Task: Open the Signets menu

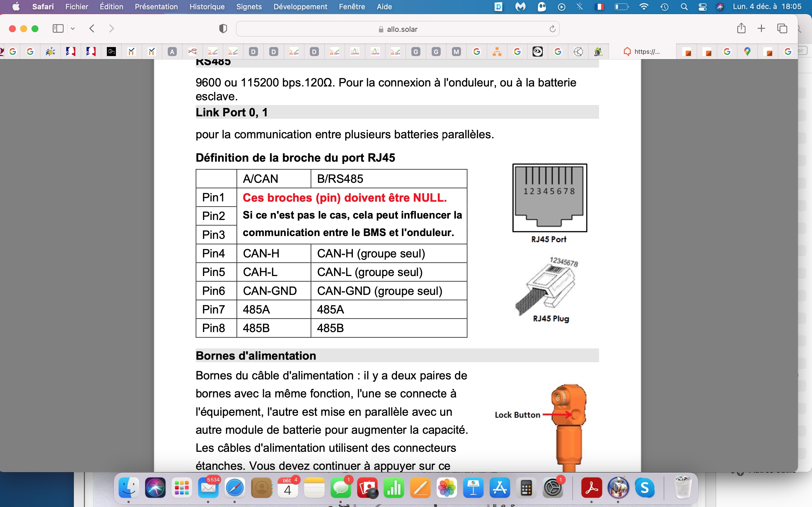Action: point(249,7)
